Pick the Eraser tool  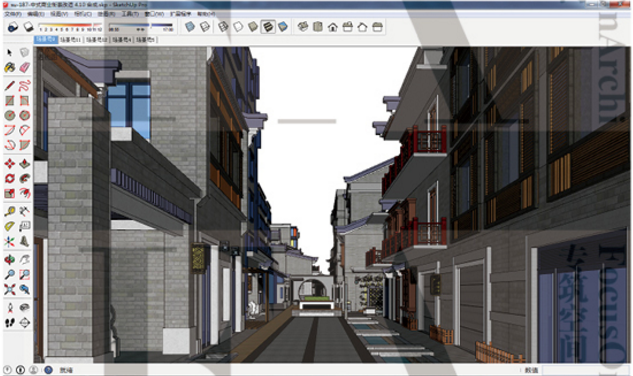click(x=25, y=67)
